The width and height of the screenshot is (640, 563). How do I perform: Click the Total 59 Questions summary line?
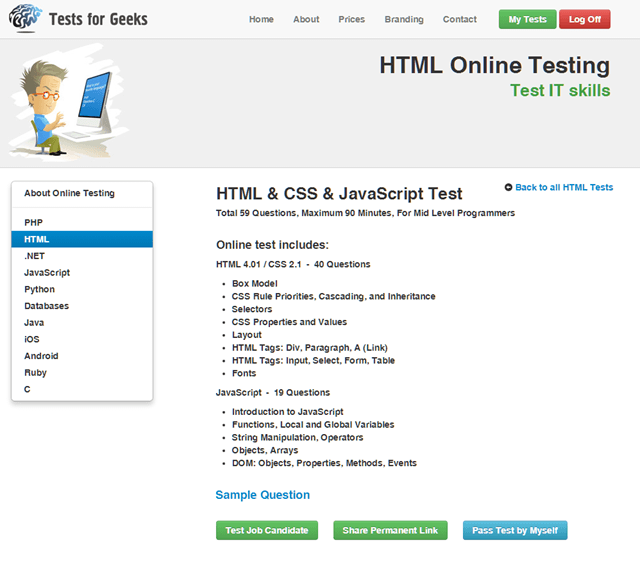365,213
